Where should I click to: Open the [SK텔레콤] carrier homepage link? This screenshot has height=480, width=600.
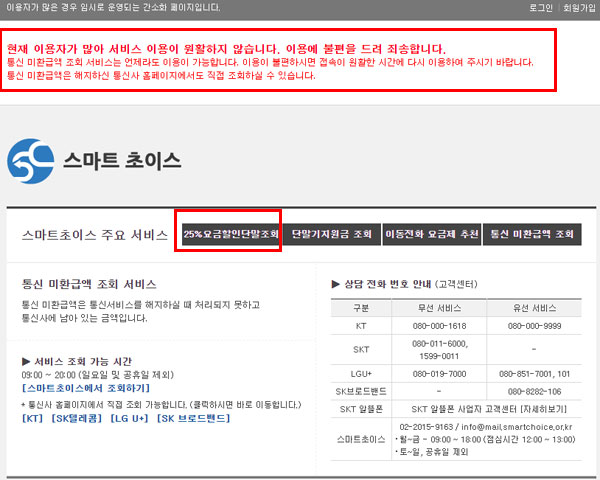[77, 418]
